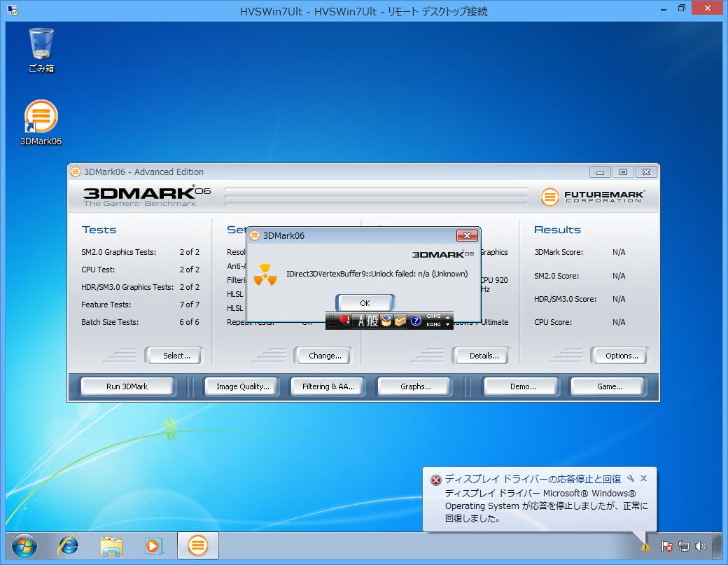Minimize the 3DMark06 Advanced Edition window

(x=600, y=172)
